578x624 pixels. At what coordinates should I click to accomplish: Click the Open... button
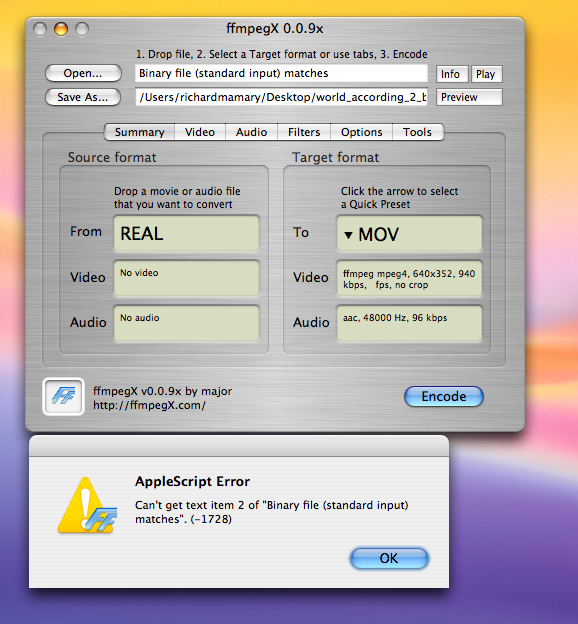[x=83, y=73]
